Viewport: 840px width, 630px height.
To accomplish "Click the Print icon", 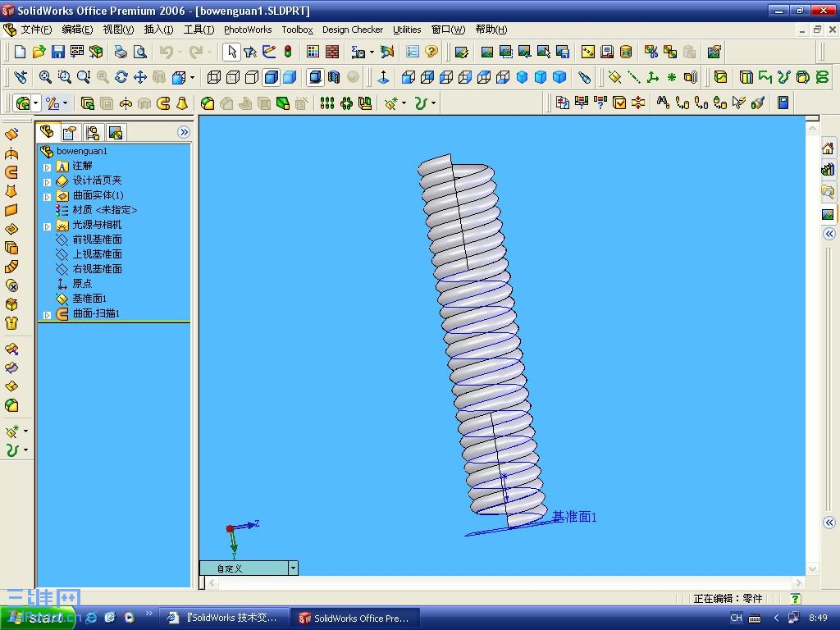I will coord(121,52).
